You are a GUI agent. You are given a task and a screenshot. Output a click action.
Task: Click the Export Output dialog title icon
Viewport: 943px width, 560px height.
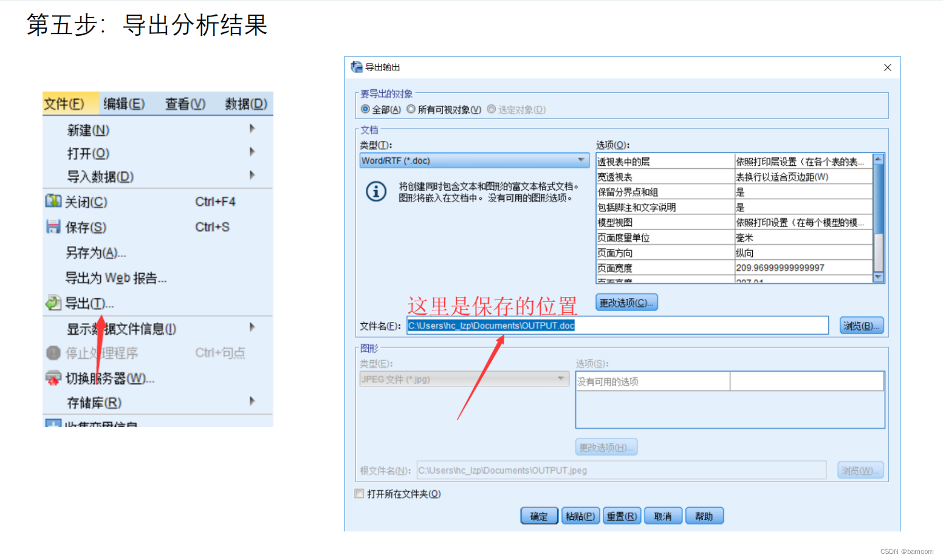(x=357, y=67)
